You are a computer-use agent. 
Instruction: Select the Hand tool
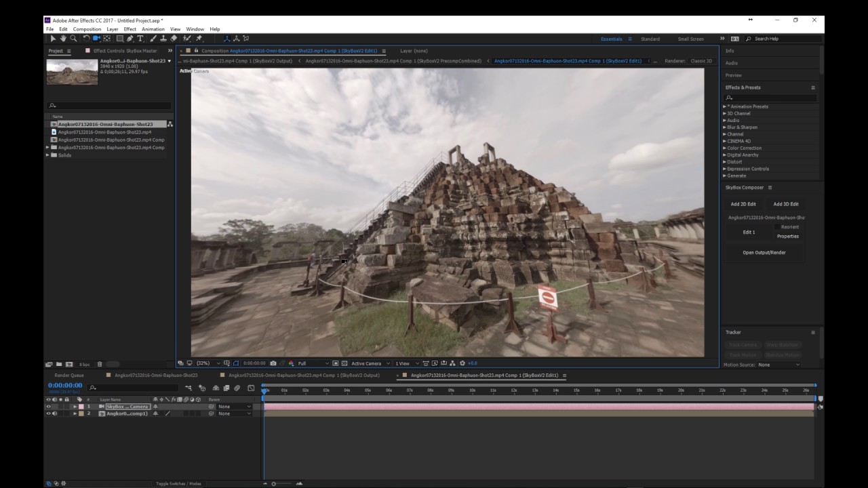63,39
